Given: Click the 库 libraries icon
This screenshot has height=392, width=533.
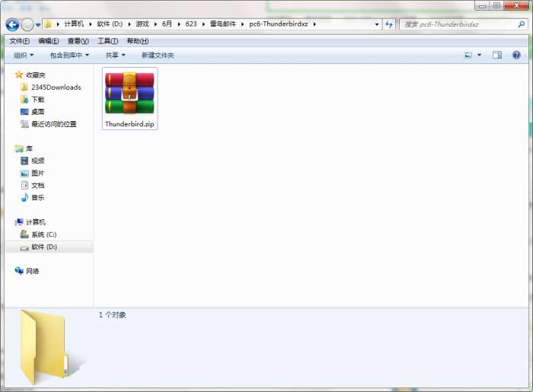Looking at the screenshot, I should [19, 148].
